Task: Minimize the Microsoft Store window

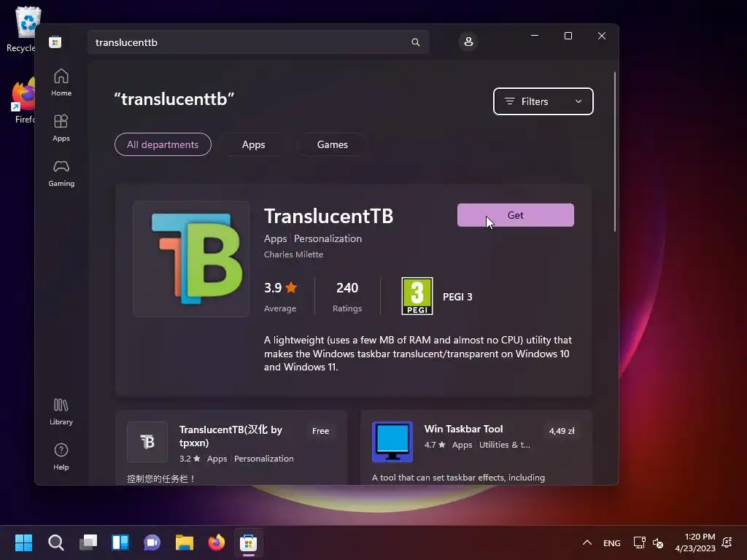Action: [535, 36]
